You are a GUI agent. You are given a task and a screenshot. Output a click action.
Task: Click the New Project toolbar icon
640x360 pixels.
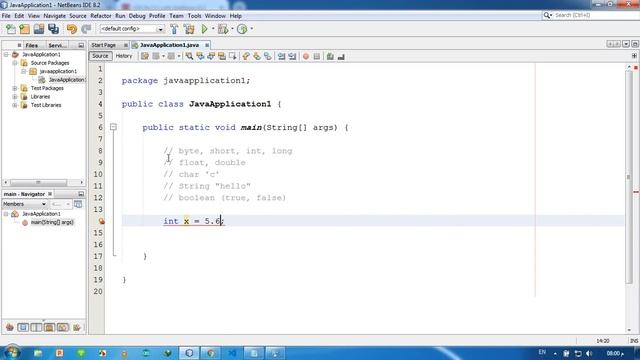click(24, 29)
